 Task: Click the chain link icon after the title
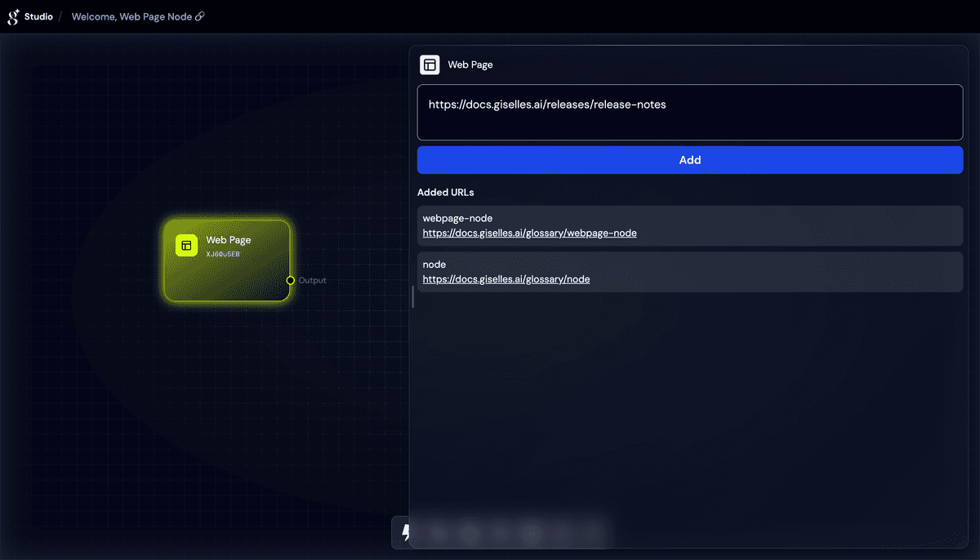[200, 16]
